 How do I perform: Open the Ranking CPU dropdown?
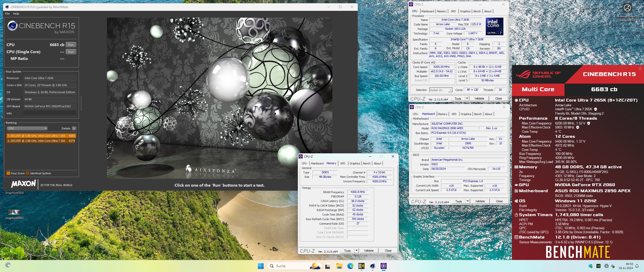27,128
